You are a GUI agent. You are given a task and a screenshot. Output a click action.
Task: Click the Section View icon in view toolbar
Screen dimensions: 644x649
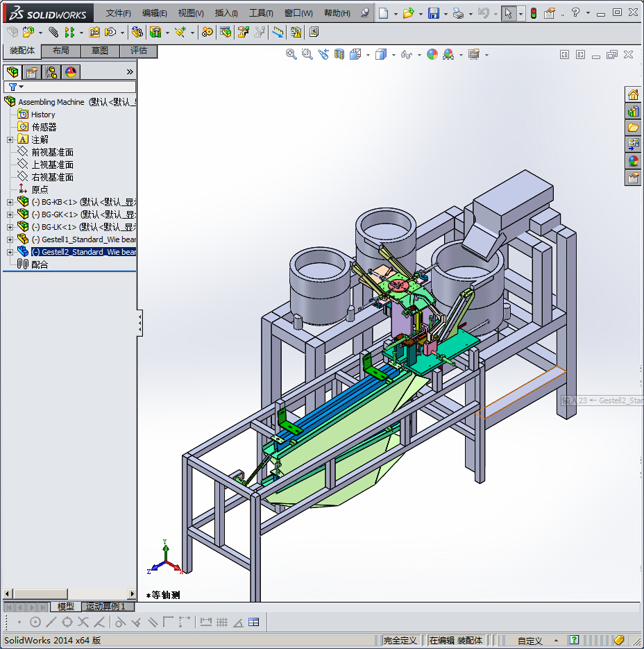coord(339,54)
